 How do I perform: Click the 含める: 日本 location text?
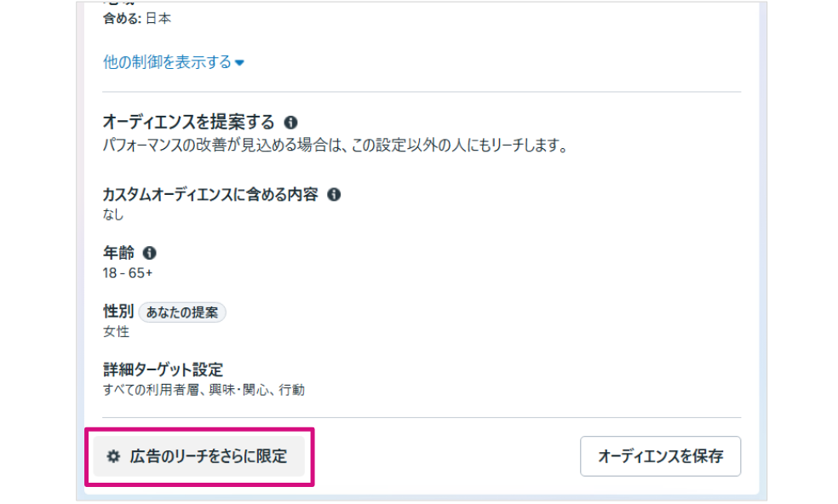[136, 17]
